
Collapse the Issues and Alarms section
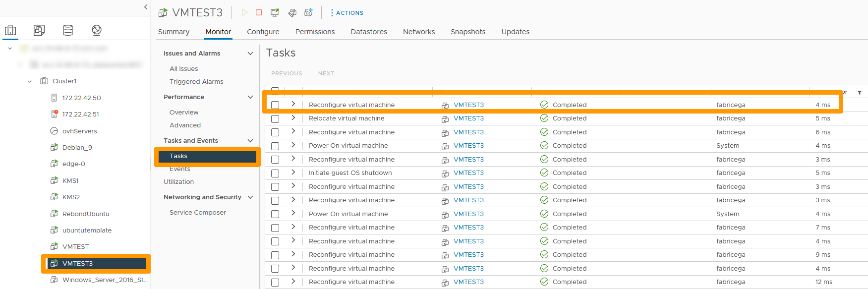(x=250, y=54)
